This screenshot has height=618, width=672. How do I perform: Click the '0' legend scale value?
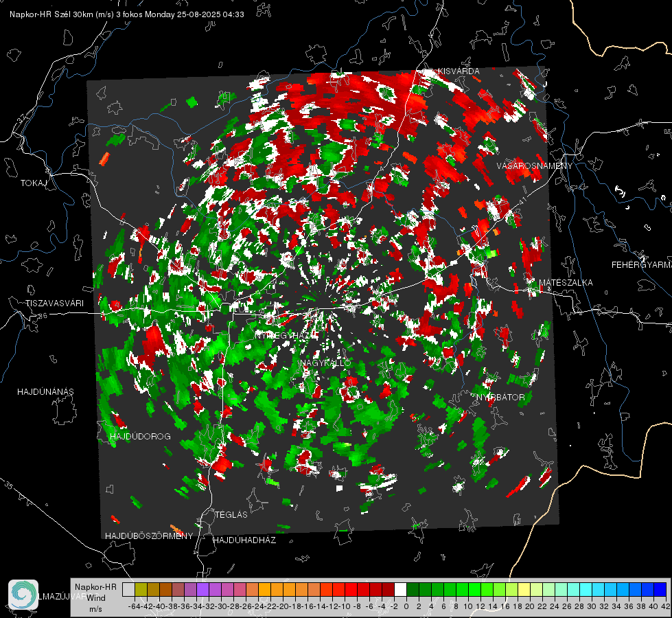pyautogui.click(x=406, y=606)
